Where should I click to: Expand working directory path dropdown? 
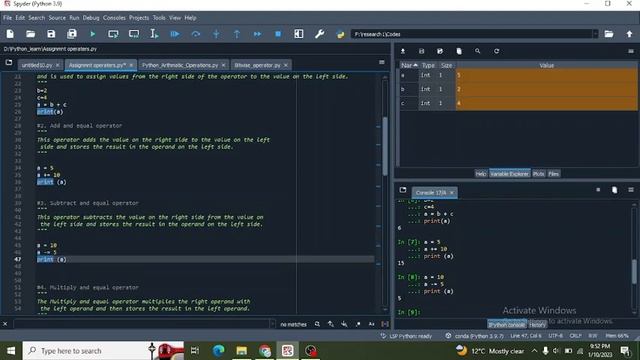point(596,34)
